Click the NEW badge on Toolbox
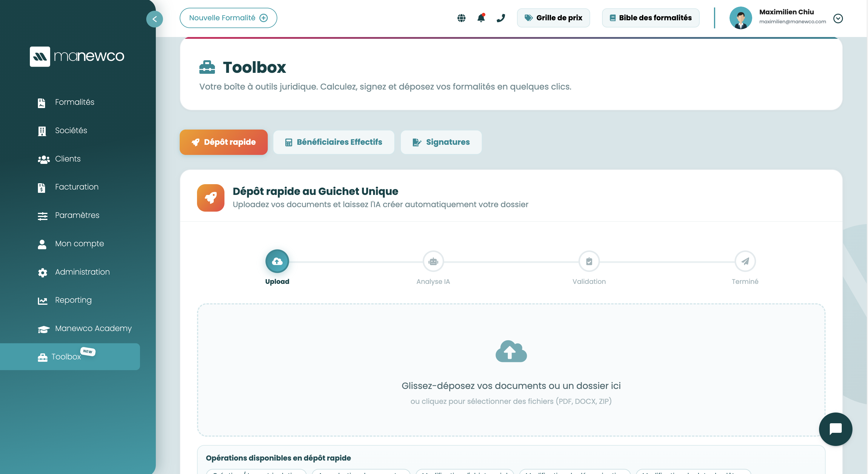Image resolution: width=868 pixels, height=474 pixels. (x=88, y=351)
